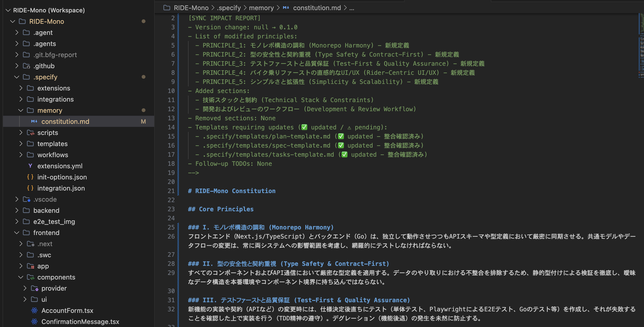Open ConfirmationMessage.tsx file
This screenshot has height=327, width=644.
(x=80, y=322)
